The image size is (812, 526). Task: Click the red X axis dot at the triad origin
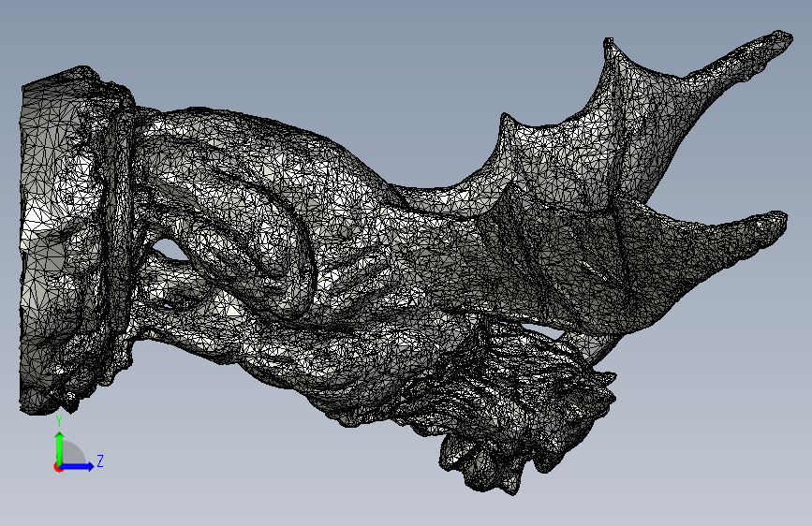(58, 467)
